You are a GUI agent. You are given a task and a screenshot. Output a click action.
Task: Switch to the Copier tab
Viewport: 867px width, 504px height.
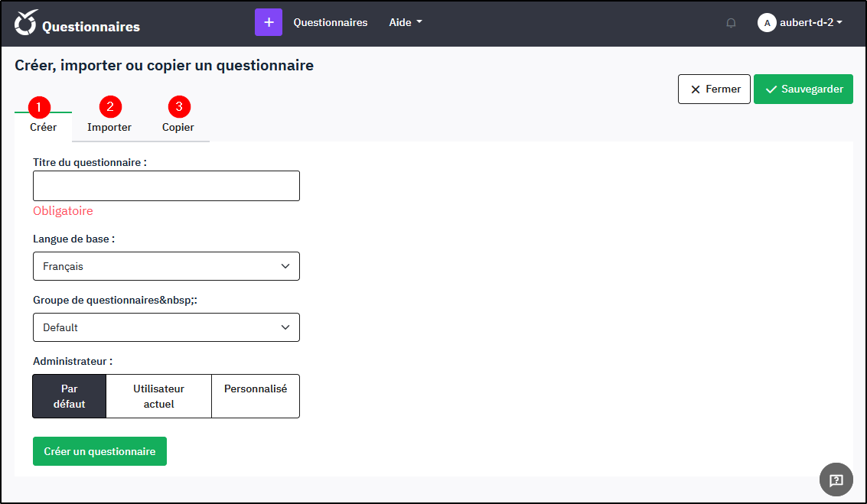click(178, 128)
